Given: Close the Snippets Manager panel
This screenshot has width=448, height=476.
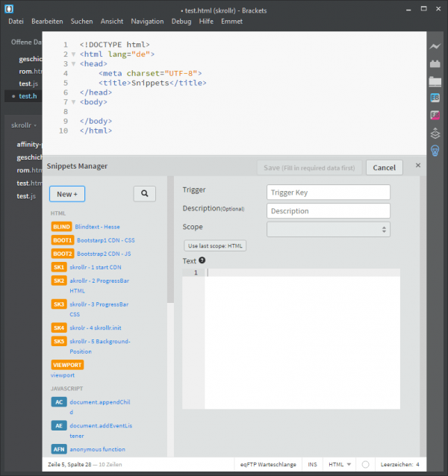Looking at the screenshot, I should pos(418,165).
